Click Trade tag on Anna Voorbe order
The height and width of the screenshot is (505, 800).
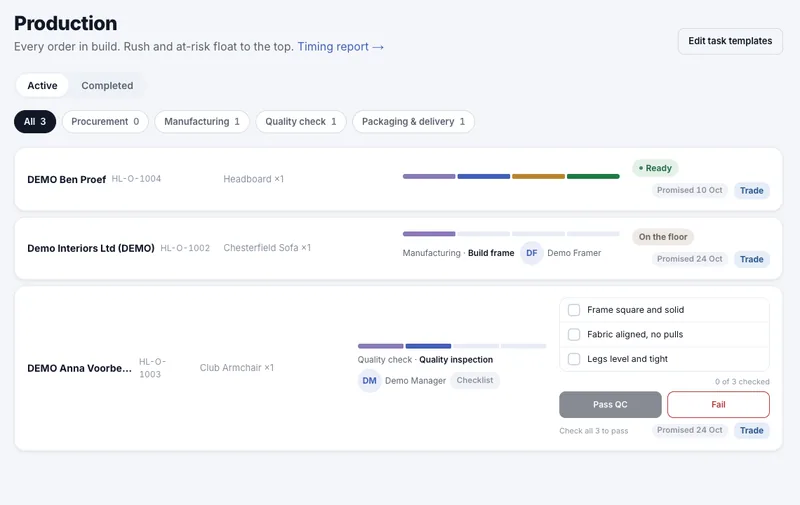(x=752, y=431)
